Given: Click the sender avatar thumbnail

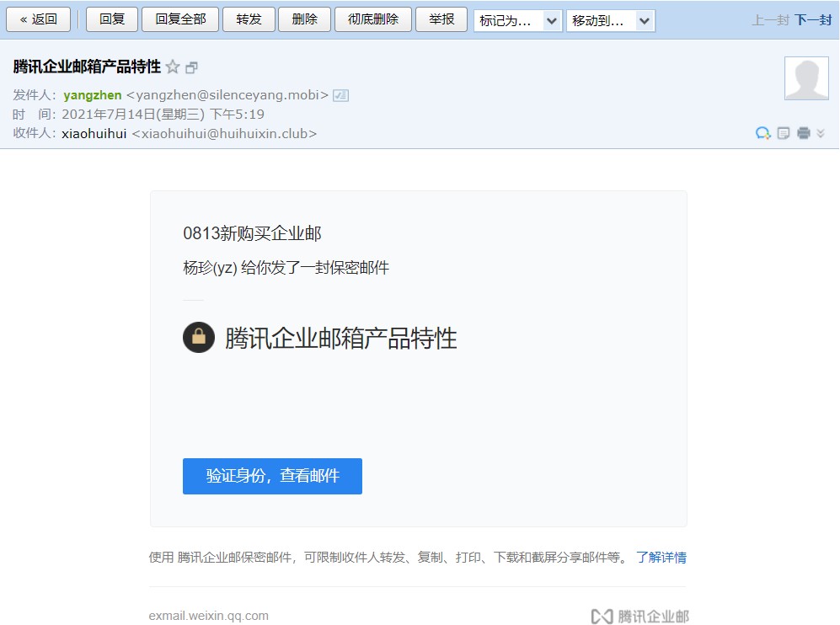Looking at the screenshot, I should 807,78.
